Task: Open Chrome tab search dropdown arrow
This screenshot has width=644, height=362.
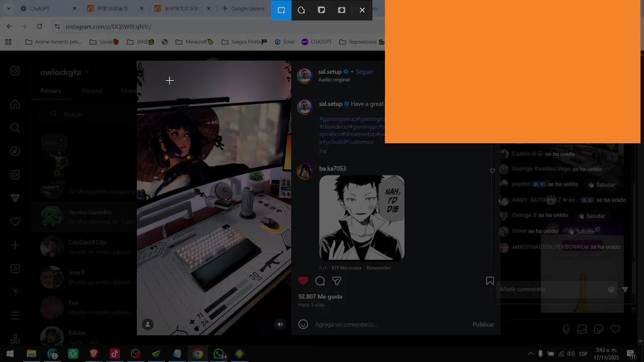Action: point(8,9)
